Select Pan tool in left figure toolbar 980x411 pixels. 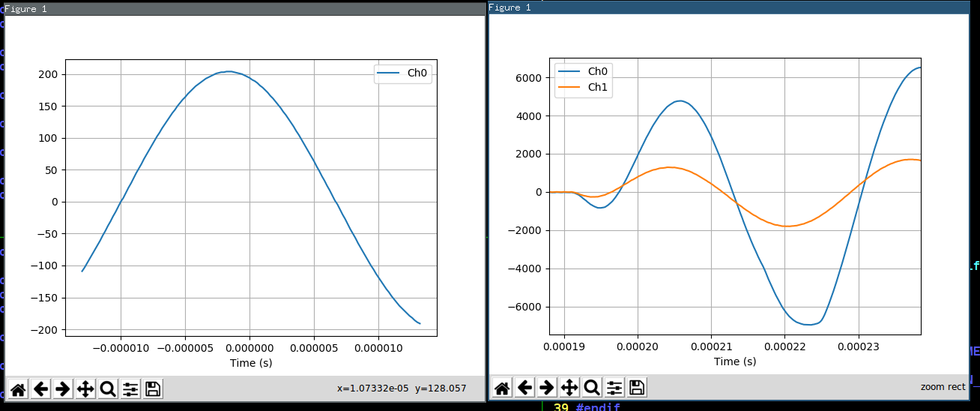coord(85,388)
